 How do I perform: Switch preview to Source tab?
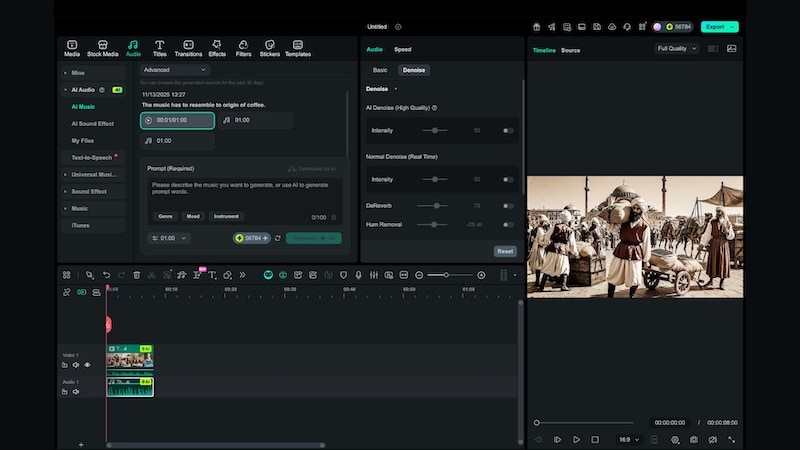pyautogui.click(x=570, y=51)
